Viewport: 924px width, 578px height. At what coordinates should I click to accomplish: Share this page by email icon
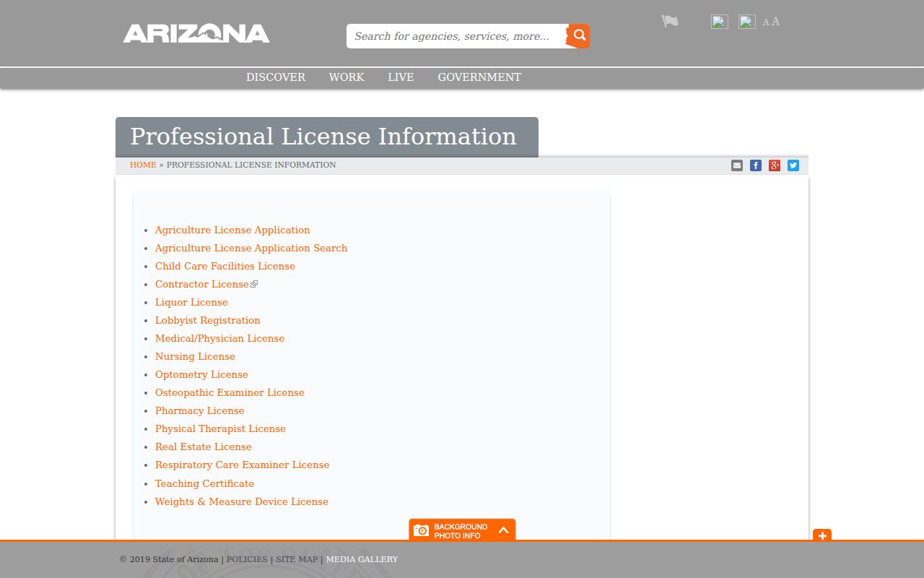pos(737,165)
